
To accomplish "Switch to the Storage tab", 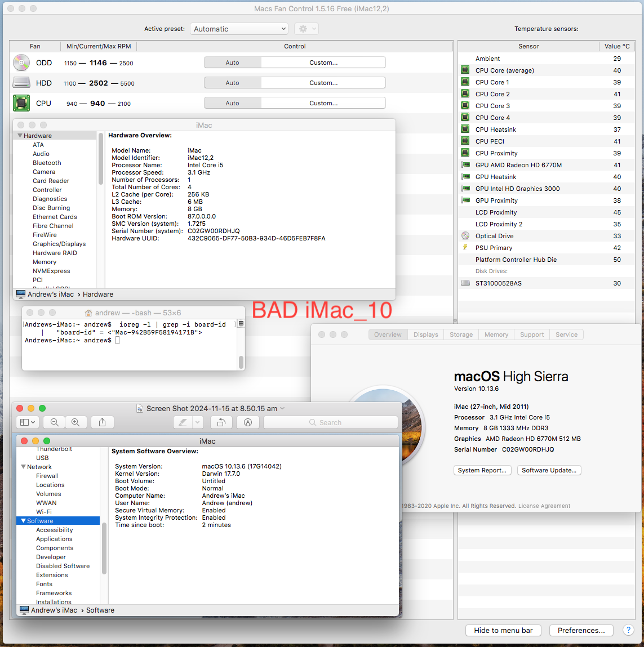I will (x=461, y=334).
